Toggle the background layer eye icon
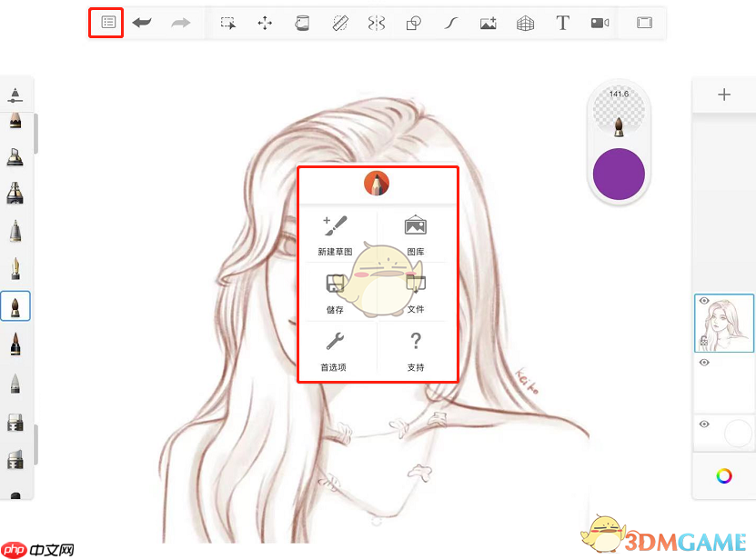 704,424
